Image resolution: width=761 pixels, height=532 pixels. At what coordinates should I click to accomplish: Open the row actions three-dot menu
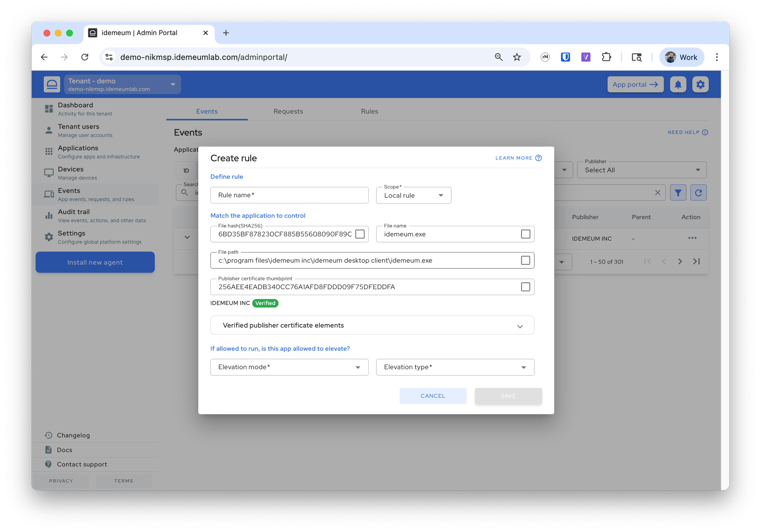coord(692,238)
